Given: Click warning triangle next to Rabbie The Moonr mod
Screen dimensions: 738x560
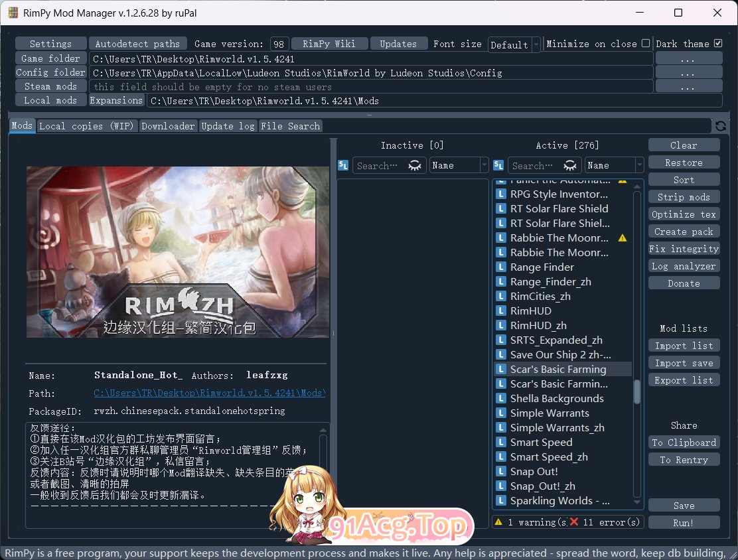Looking at the screenshot, I should point(622,238).
